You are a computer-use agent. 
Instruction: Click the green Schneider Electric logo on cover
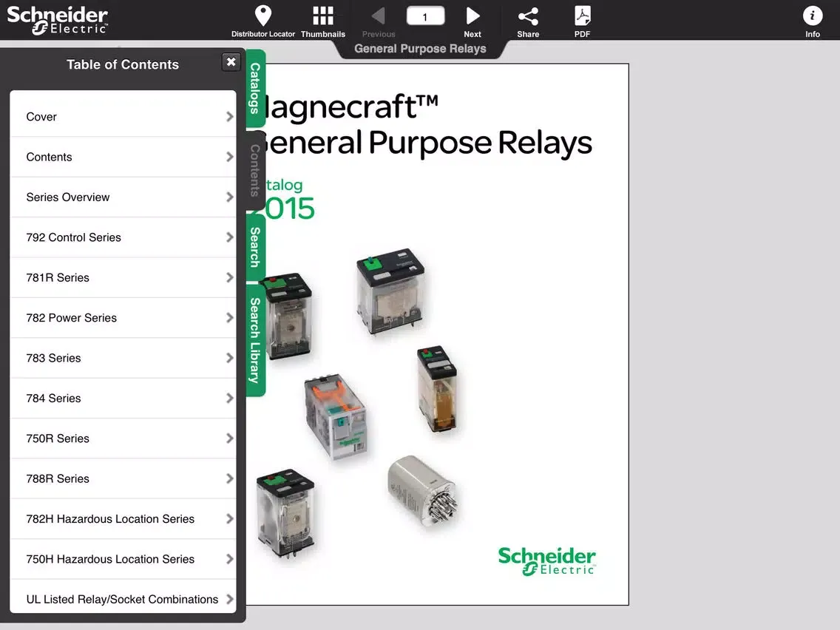(x=546, y=561)
